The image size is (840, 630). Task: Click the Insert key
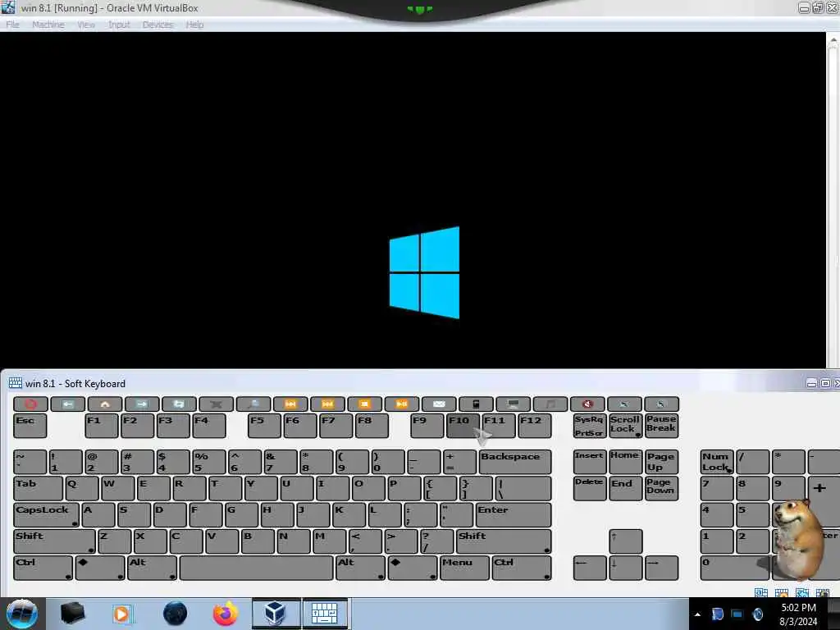(589, 462)
